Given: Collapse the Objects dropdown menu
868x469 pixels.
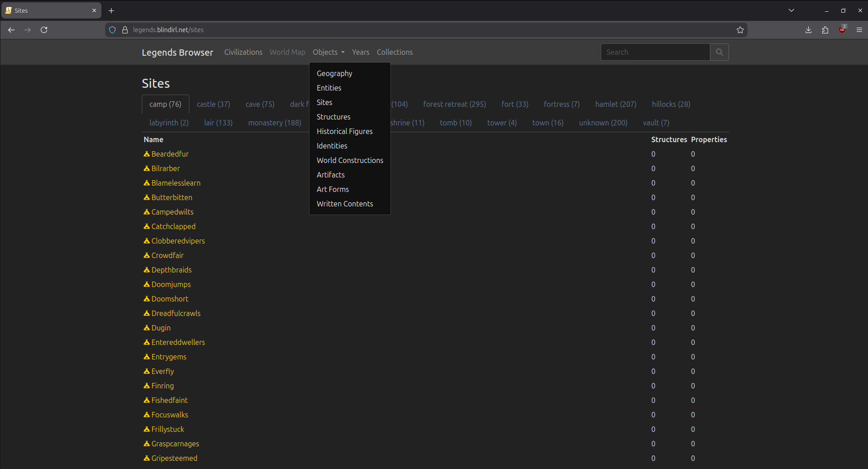Looking at the screenshot, I should pyautogui.click(x=328, y=52).
